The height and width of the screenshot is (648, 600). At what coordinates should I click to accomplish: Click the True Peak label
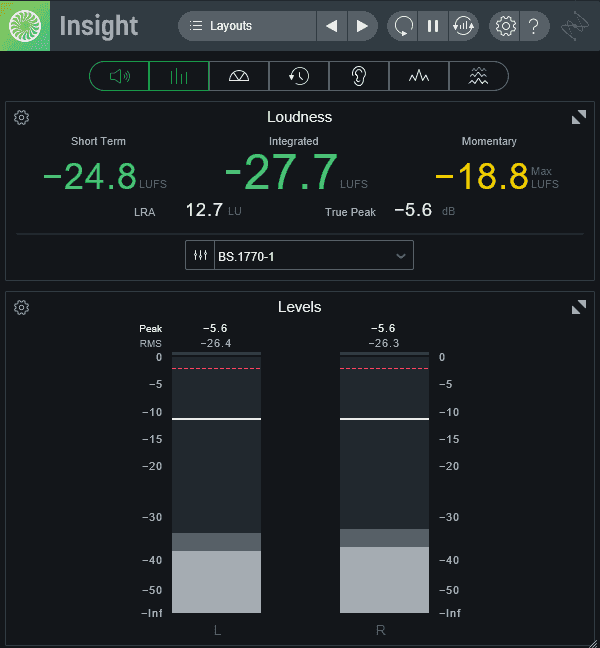click(x=350, y=212)
